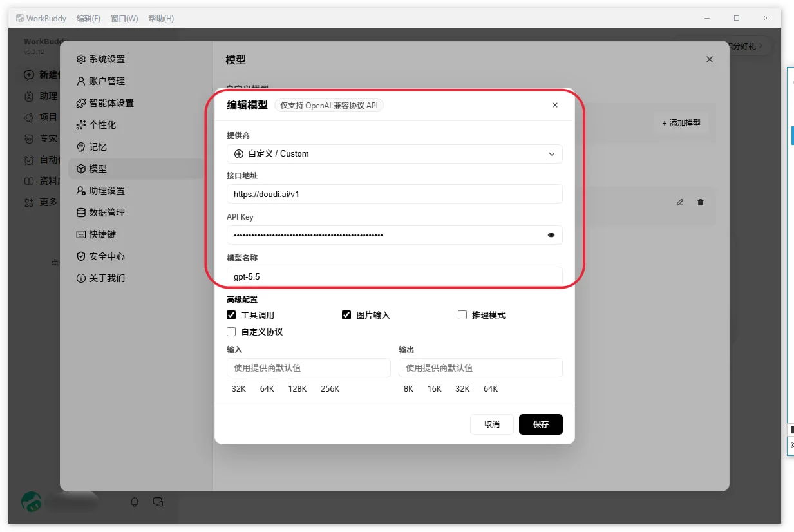This screenshot has height=532, width=794.
Task: Click the 积分好礼 button at top right
Action: 745,46
